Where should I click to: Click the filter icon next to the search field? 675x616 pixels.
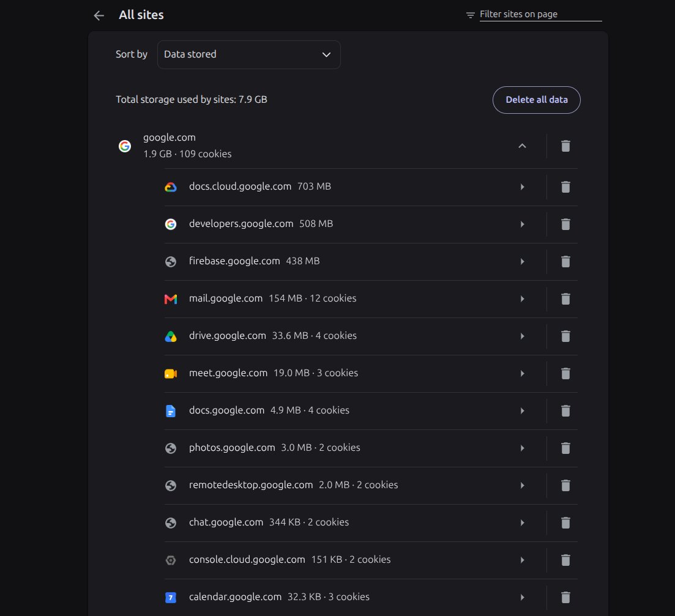point(470,15)
